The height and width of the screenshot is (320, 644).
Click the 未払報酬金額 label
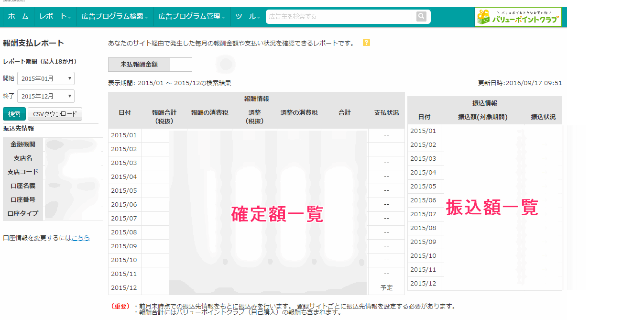(139, 64)
